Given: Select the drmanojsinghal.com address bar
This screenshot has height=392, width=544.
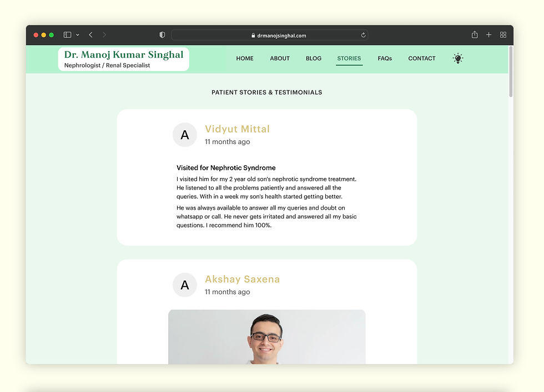Looking at the screenshot, I should pyautogui.click(x=270, y=35).
